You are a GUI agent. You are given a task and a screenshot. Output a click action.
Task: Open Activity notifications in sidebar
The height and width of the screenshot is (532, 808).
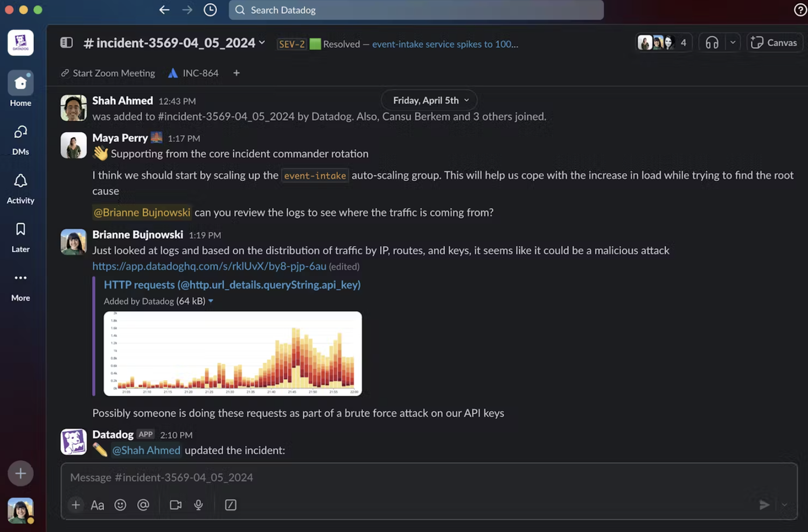pyautogui.click(x=20, y=188)
